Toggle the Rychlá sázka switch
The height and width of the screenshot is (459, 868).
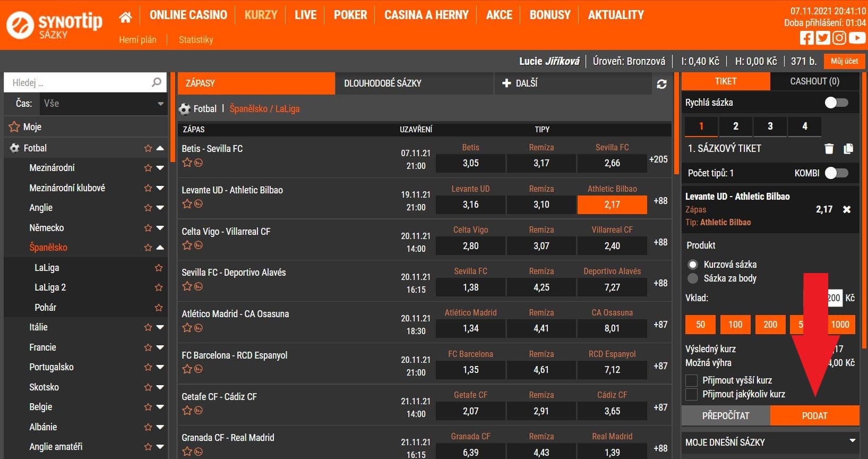click(837, 103)
